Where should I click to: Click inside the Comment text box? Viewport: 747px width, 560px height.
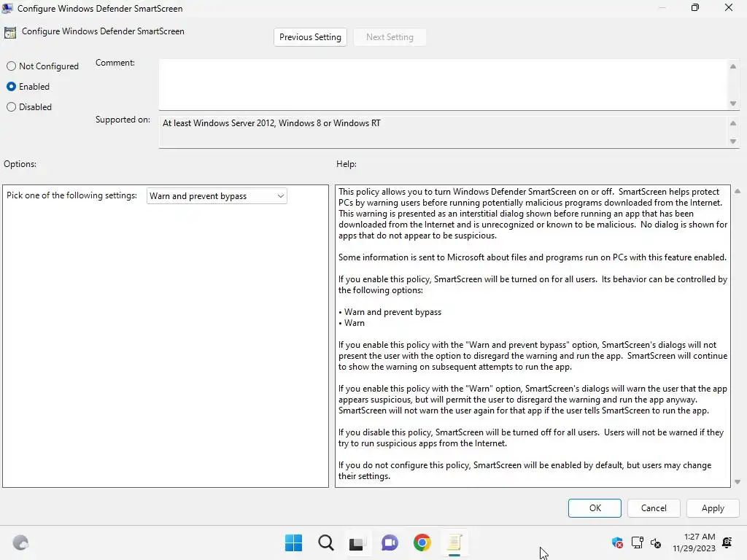coord(443,85)
